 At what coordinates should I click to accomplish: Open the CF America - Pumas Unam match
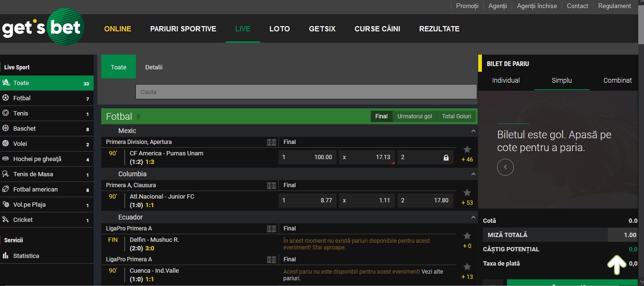(166, 153)
